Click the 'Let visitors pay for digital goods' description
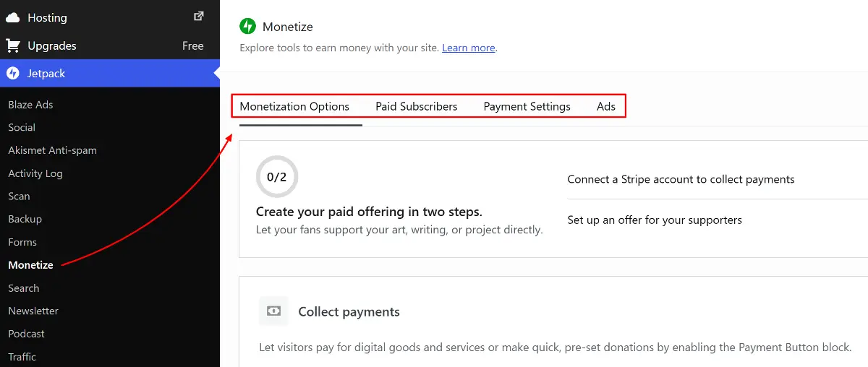The image size is (868, 367). point(555,347)
